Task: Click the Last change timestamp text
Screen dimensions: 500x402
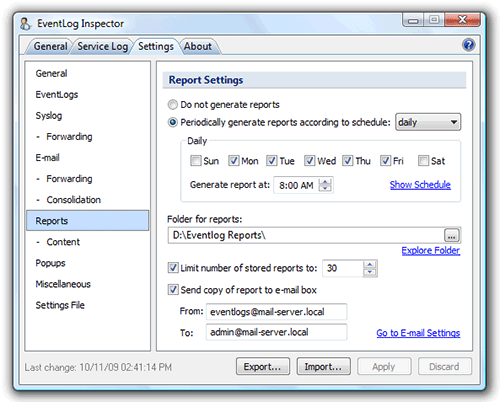Action: 98,367
